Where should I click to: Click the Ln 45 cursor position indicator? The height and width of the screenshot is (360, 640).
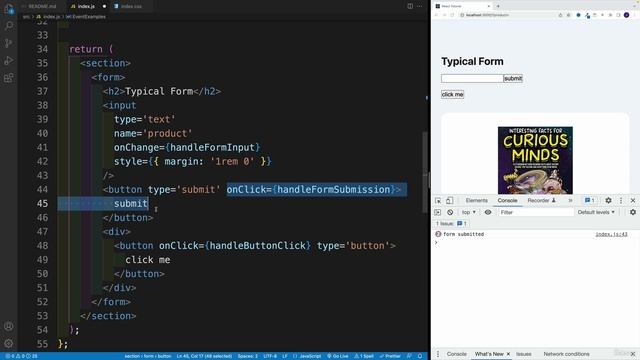click(204, 356)
